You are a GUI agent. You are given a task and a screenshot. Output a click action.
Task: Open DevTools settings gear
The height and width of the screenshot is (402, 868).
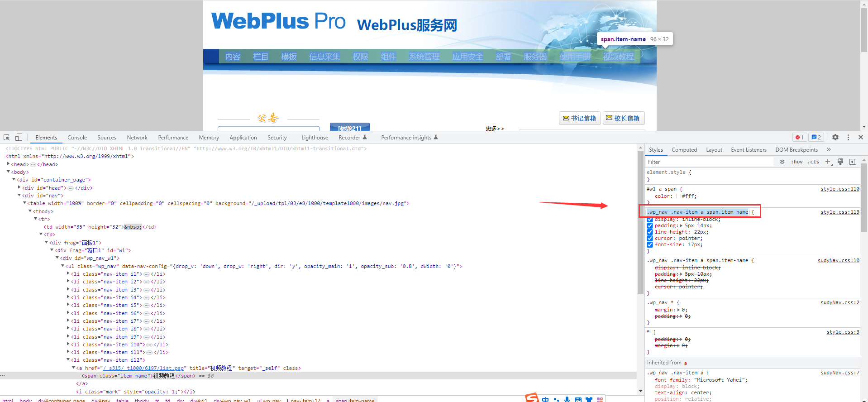click(x=835, y=137)
